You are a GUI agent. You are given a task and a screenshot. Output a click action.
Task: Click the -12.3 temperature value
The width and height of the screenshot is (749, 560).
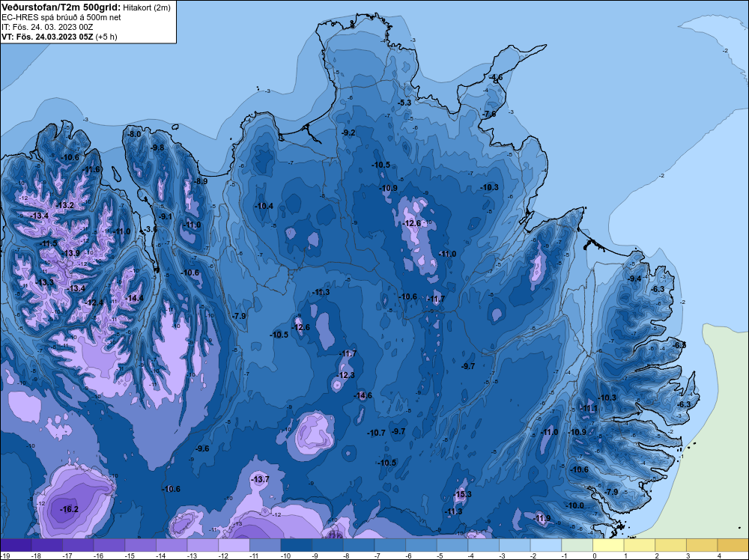[345, 375]
